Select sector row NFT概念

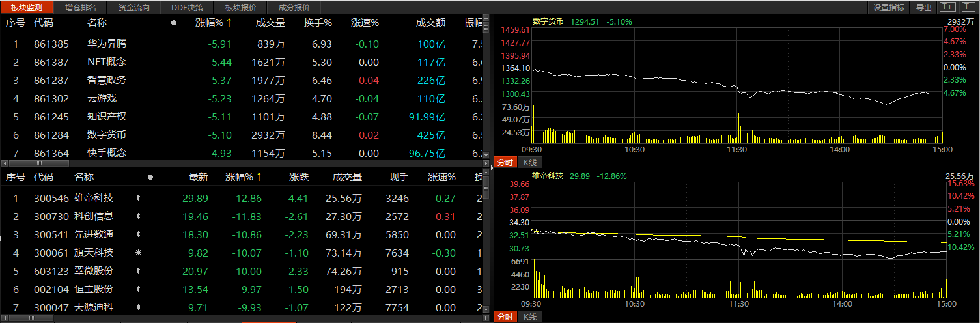(x=241, y=63)
